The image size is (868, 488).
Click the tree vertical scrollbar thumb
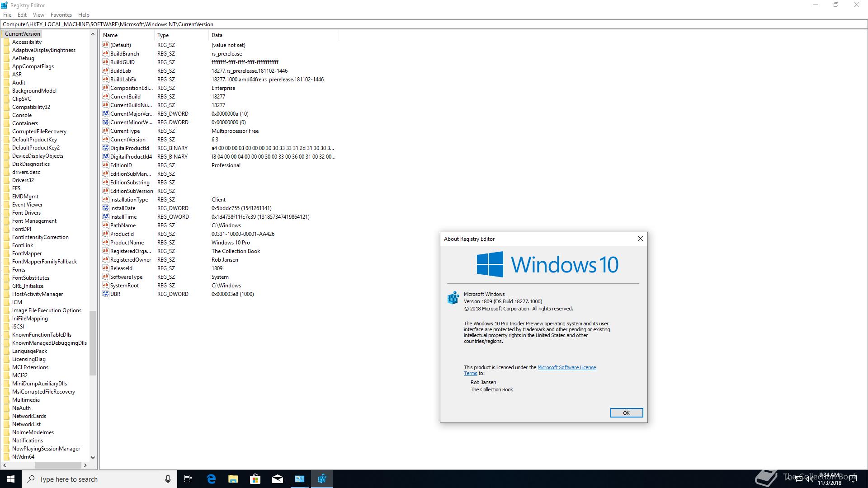click(93, 343)
